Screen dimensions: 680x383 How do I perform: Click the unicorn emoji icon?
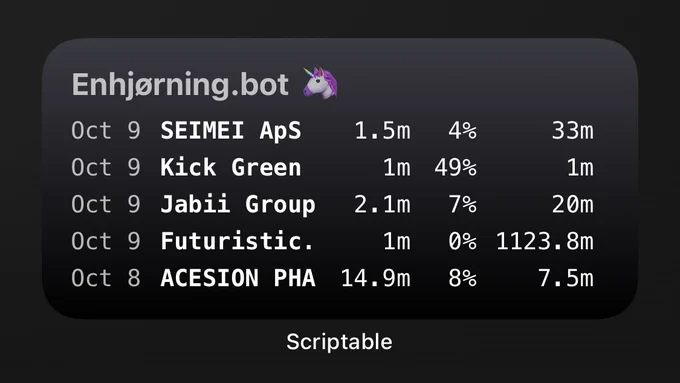[x=320, y=83]
